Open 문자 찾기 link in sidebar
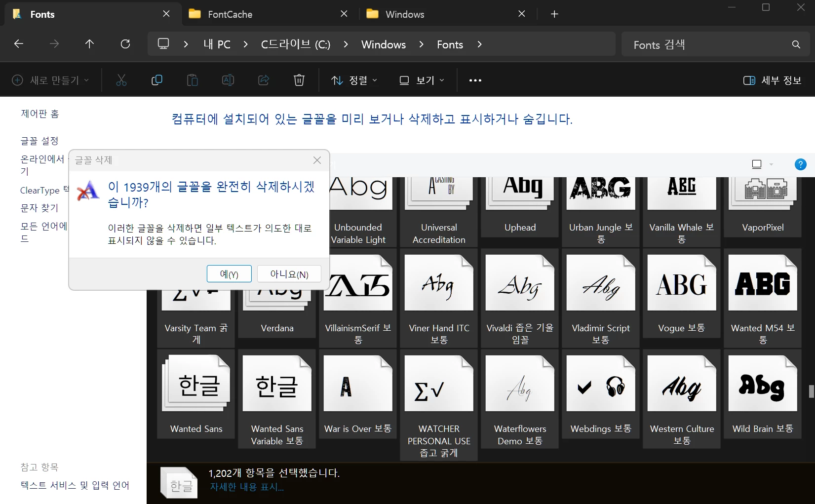815x504 pixels. (x=39, y=208)
